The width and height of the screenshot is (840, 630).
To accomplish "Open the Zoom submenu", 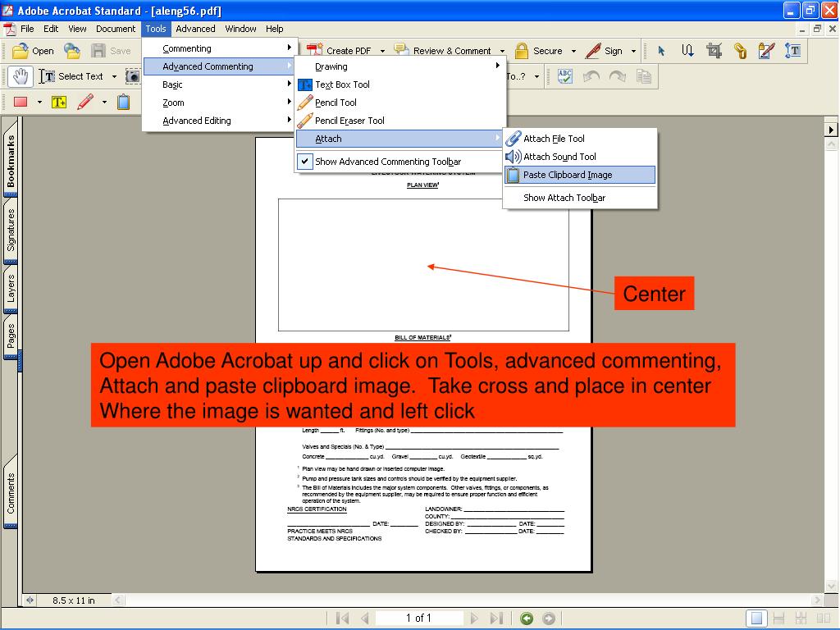I will (220, 103).
